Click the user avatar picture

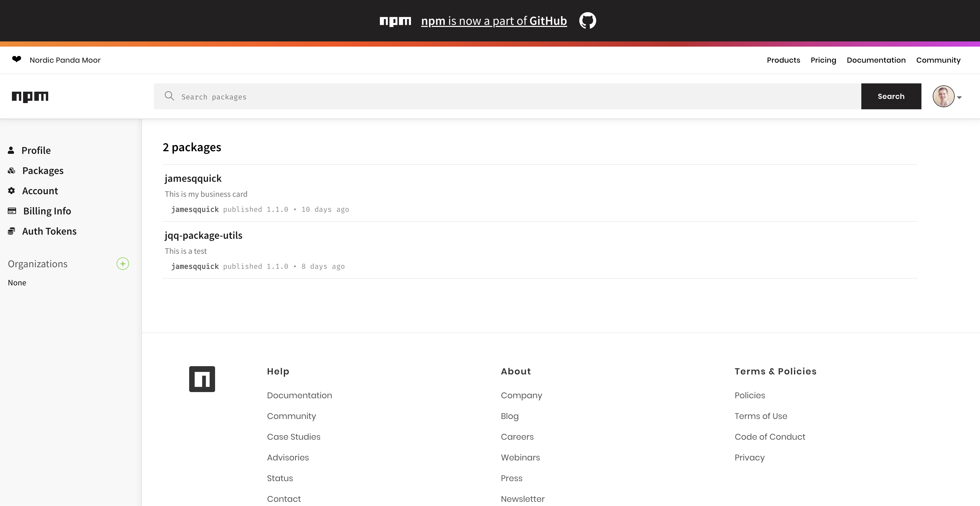coord(943,97)
